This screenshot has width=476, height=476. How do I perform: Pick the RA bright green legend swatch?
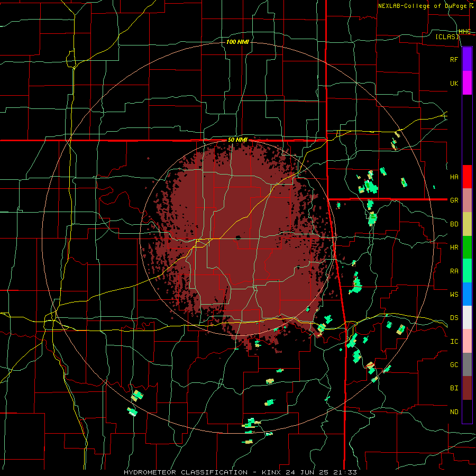pyautogui.click(x=467, y=271)
